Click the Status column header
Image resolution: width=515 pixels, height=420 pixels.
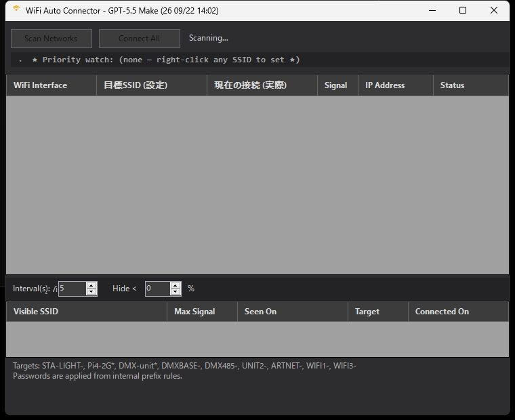point(471,85)
